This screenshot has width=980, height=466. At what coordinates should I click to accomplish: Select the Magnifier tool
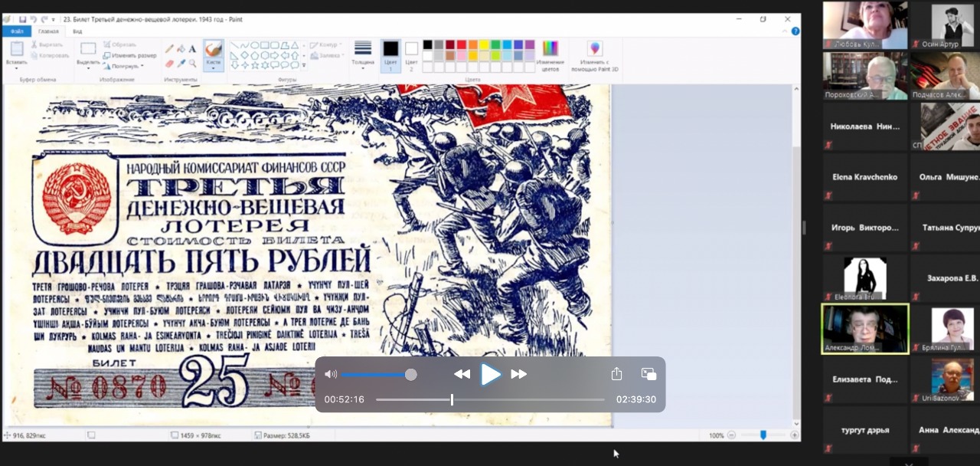[x=193, y=64]
